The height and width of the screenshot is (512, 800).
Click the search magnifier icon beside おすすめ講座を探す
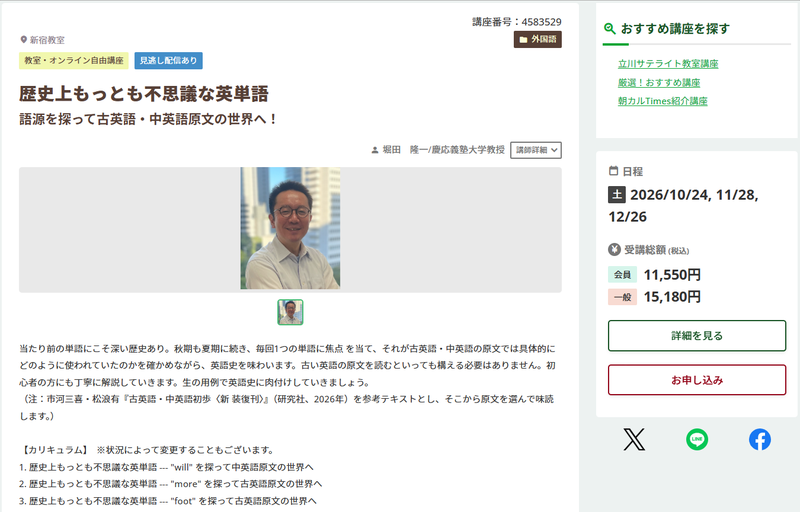click(x=609, y=29)
